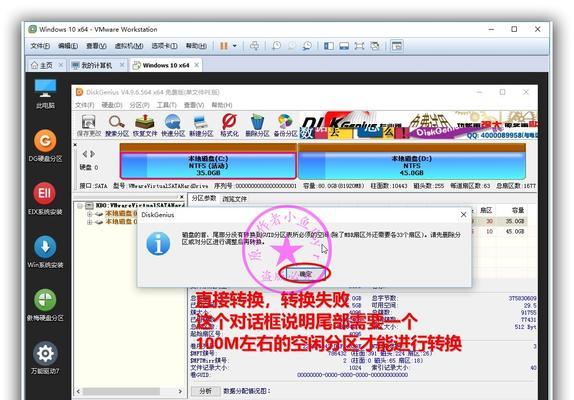This screenshot has height=400, width=574.
Task: Click the 分析 button
Action: (x=205, y=391)
